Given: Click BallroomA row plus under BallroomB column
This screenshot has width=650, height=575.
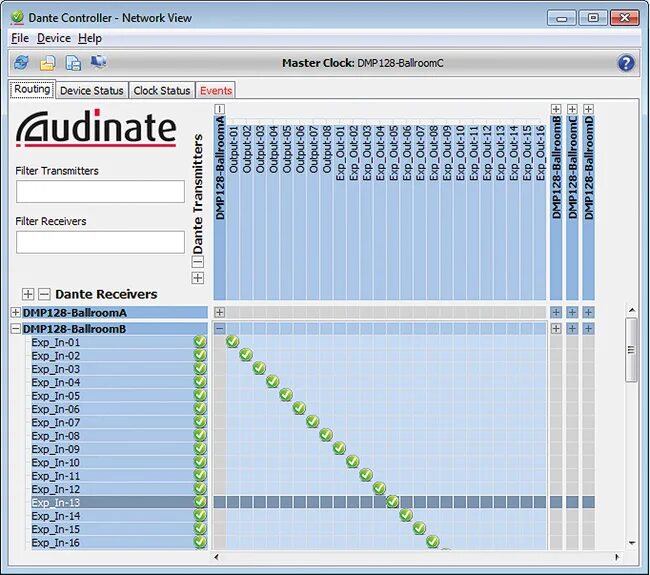Looking at the screenshot, I should [556, 312].
